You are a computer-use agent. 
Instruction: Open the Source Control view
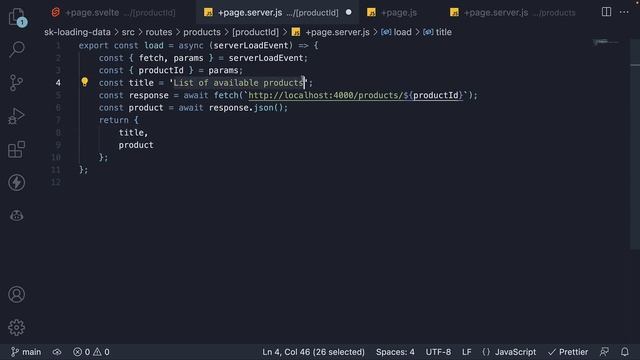coord(17,83)
